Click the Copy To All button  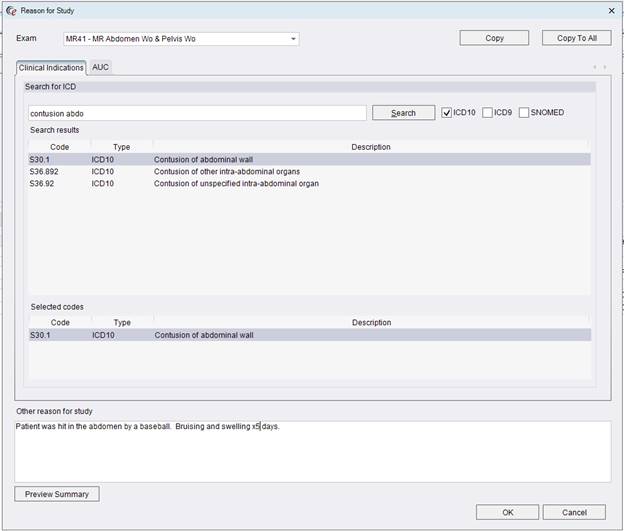click(576, 38)
